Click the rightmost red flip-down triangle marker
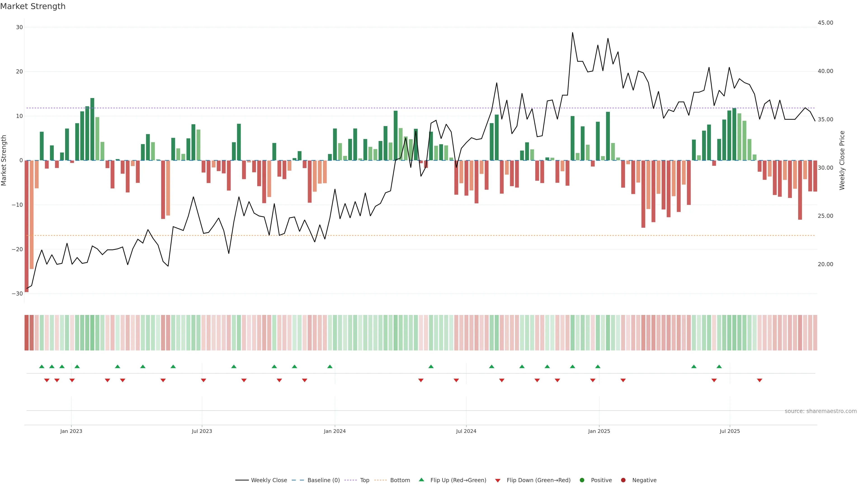 coord(759,380)
